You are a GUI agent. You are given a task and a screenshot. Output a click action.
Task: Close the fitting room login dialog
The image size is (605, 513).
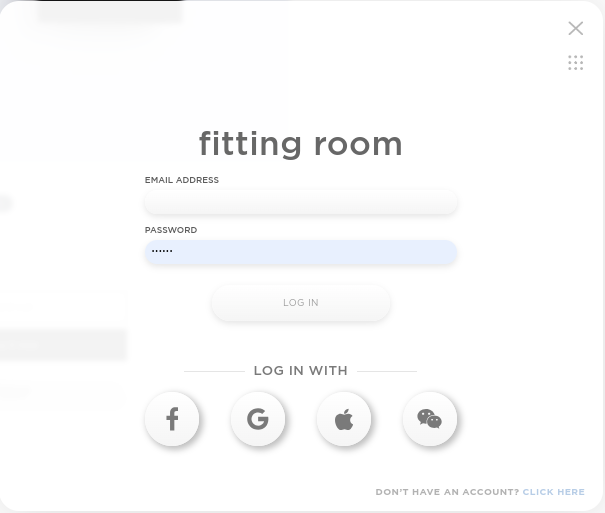click(576, 28)
